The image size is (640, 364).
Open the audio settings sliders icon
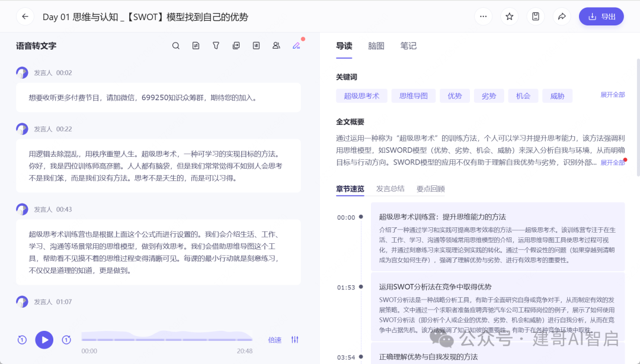click(x=294, y=340)
